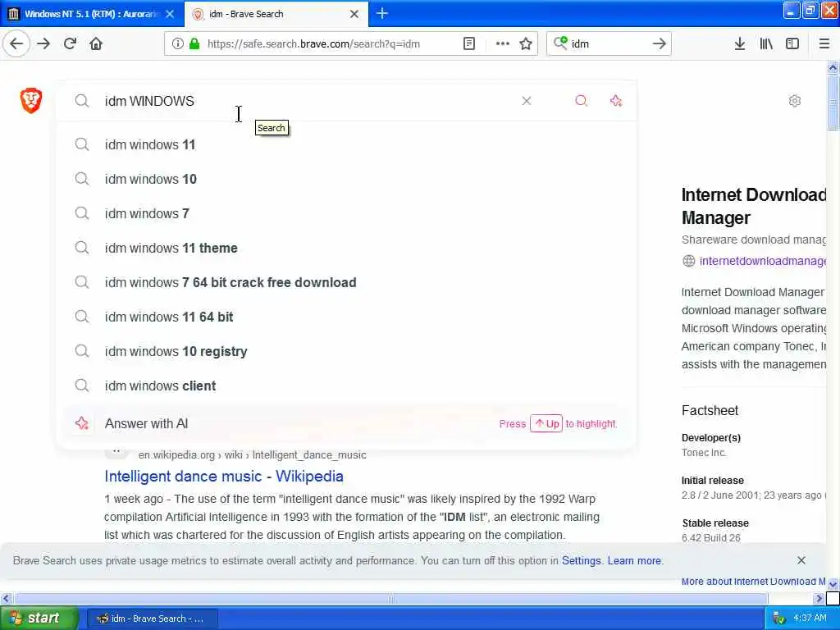The width and height of the screenshot is (840, 630).
Task: Click the toolbar search engine icon
Action: click(560, 43)
